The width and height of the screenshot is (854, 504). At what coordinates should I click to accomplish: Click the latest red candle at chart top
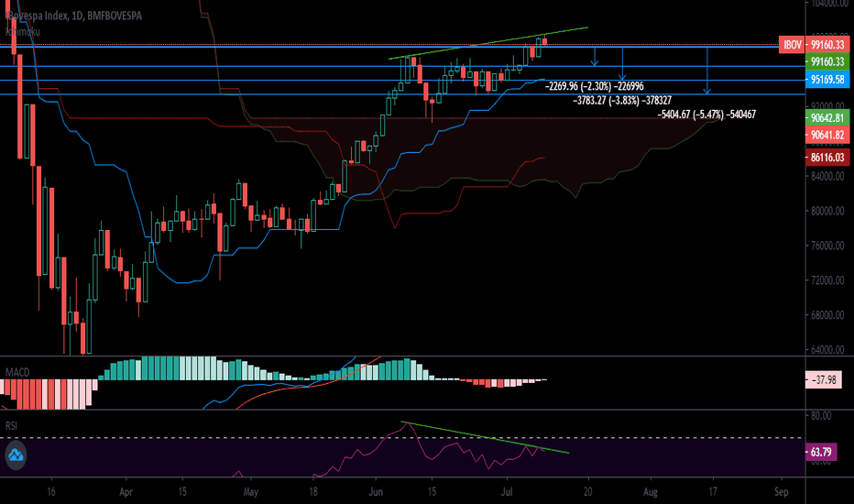pos(544,41)
